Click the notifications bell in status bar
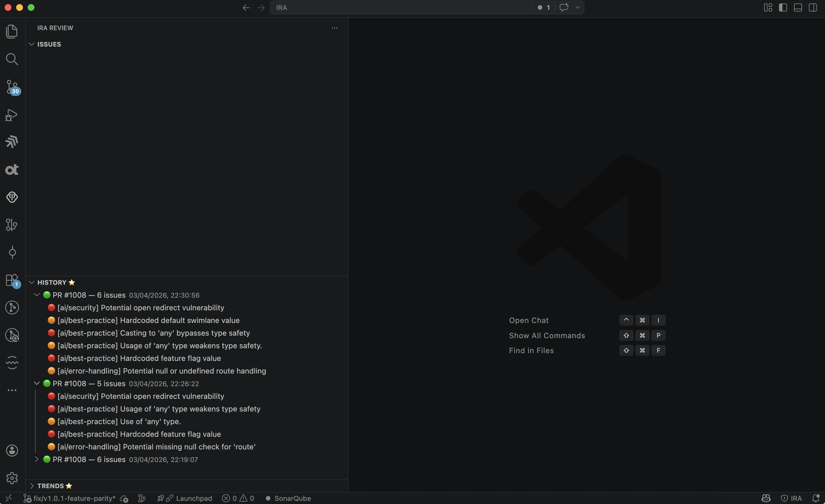The width and height of the screenshot is (825, 504). (x=816, y=498)
